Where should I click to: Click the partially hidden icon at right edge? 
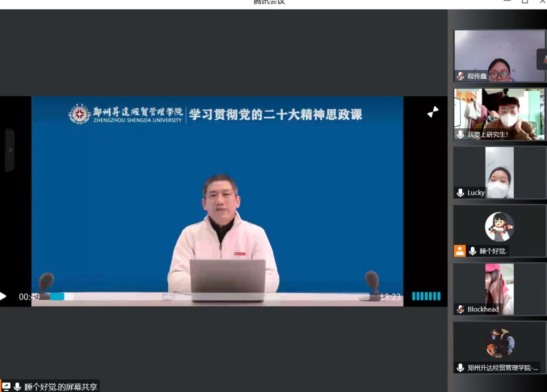pos(543,60)
